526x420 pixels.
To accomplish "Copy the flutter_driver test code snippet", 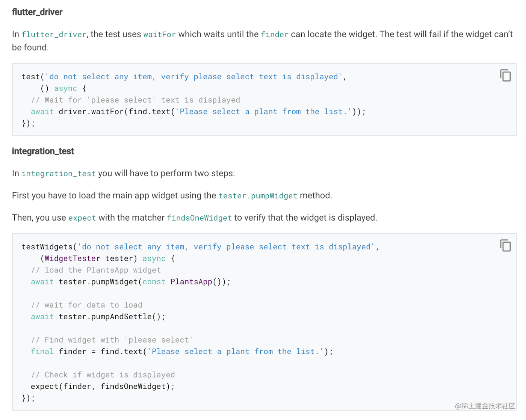I will point(505,76).
